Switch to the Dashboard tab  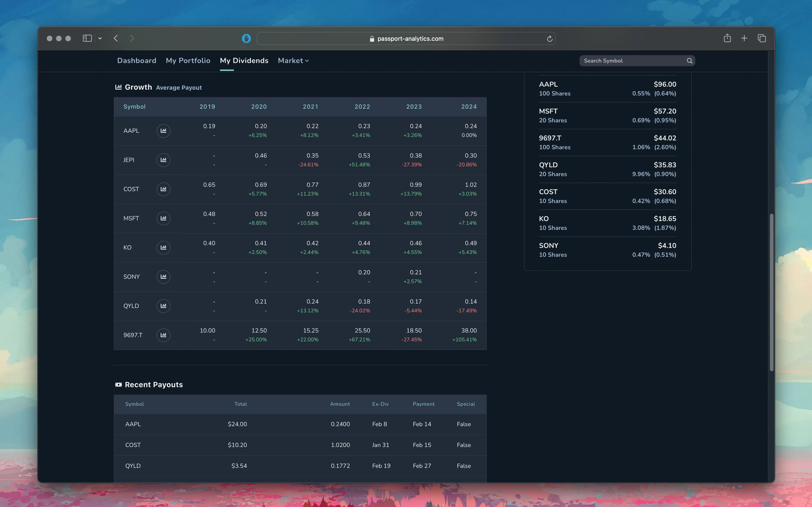tap(137, 61)
